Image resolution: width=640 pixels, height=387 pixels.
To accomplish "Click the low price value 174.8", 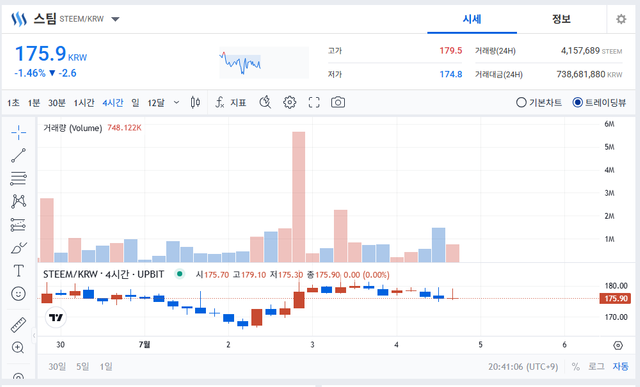I will pyautogui.click(x=451, y=74).
